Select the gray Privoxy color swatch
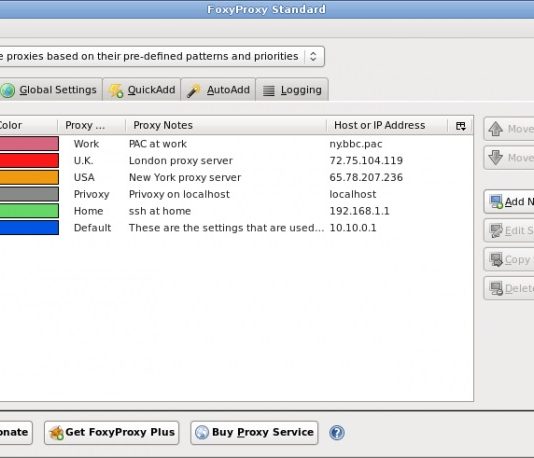The width and height of the screenshot is (534, 458). 29,194
